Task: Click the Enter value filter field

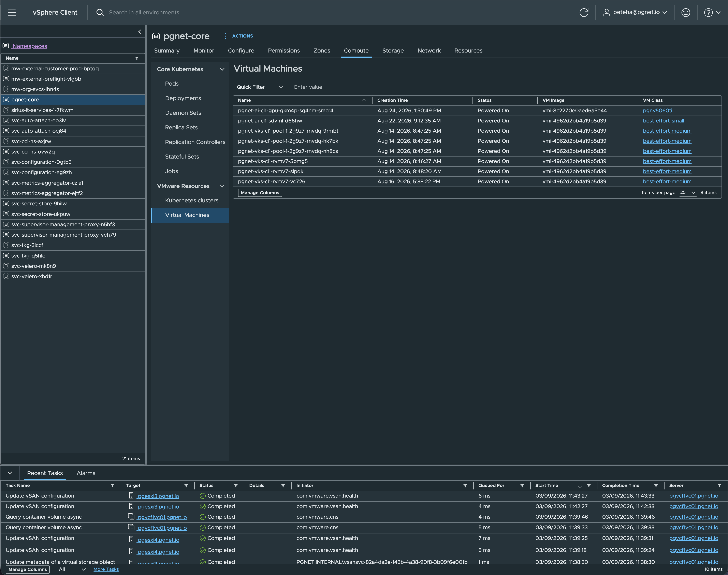Action: pos(325,87)
